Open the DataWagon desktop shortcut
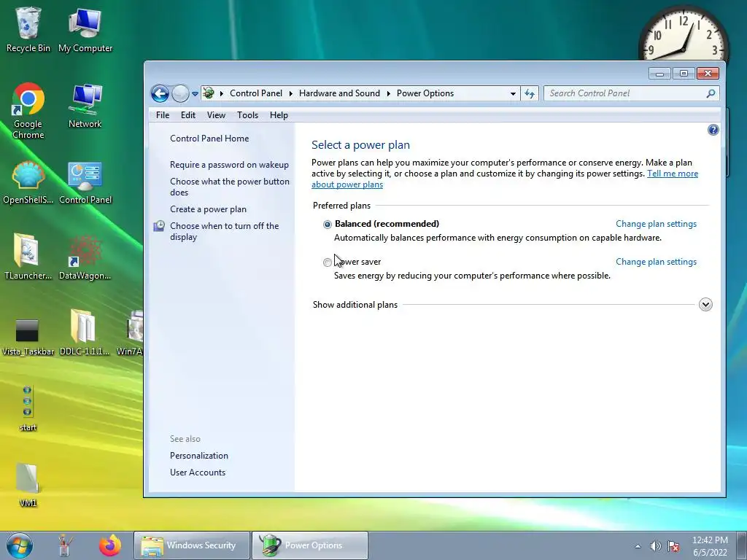 click(x=85, y=257)
